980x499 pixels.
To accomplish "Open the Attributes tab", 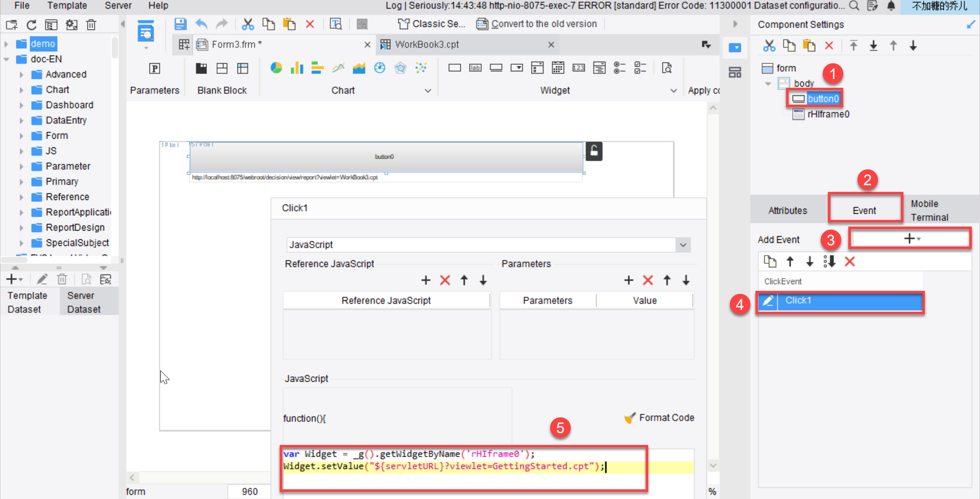I will pyautogui.click(x=787, y=210).
